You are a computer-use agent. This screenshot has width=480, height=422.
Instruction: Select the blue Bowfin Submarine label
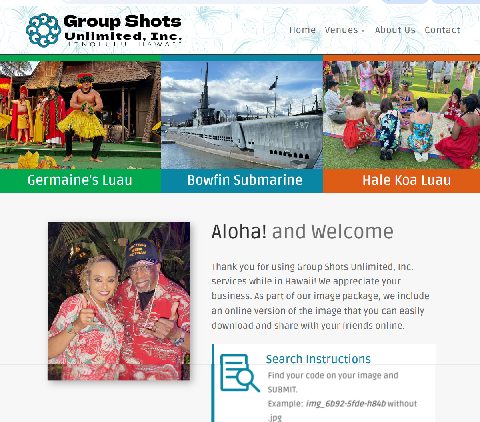[x=242, y=180]
